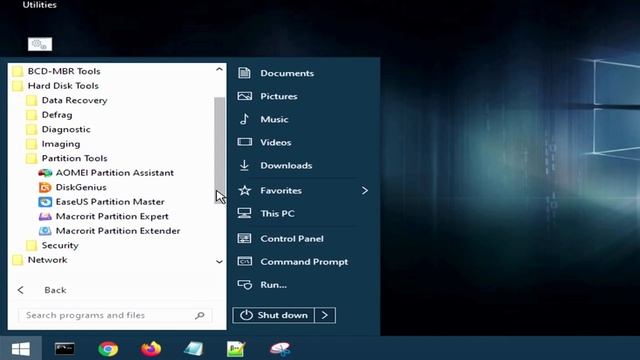The height and width of the screenshot is (360, 640).
Task: Click program list scroll up arrow
Action: pos(219,69)
